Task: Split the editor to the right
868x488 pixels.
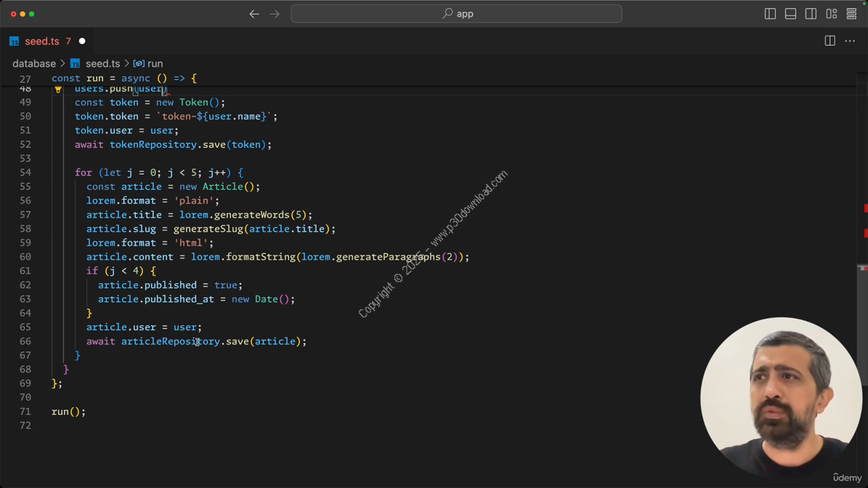Action: [830, 41]
